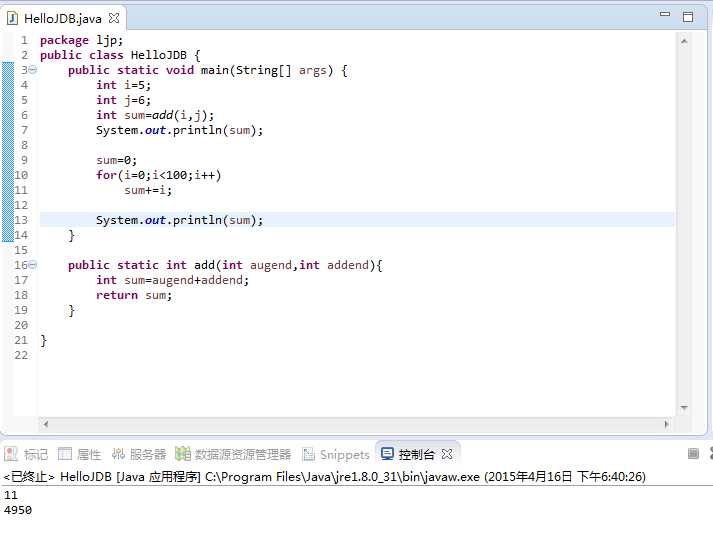The image size is (713, 552).
Task: Click line number 13 in the gutter
Action: point(21,220)
